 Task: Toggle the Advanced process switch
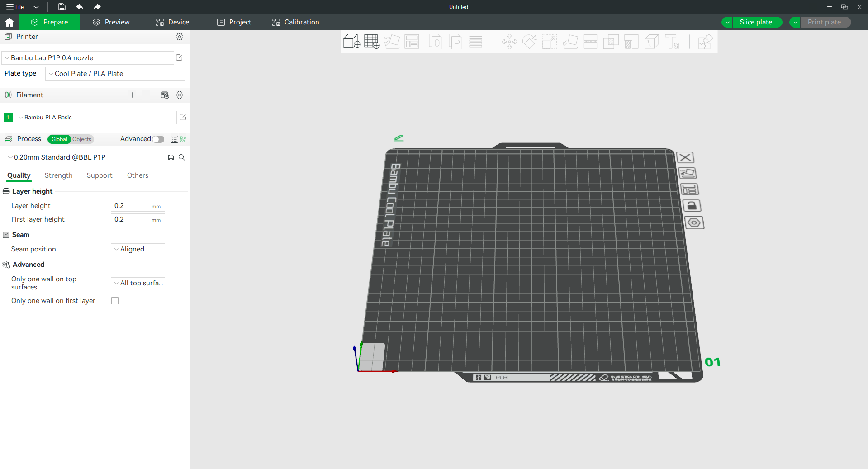click(x=158, y=139)
